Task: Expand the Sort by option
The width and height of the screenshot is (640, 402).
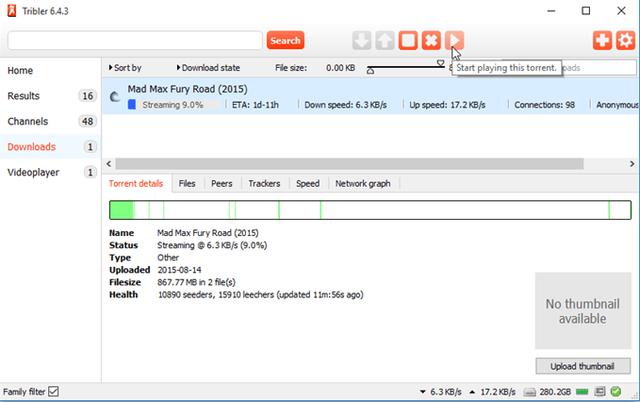Action: pyautogui.click(x=125, y=68)
